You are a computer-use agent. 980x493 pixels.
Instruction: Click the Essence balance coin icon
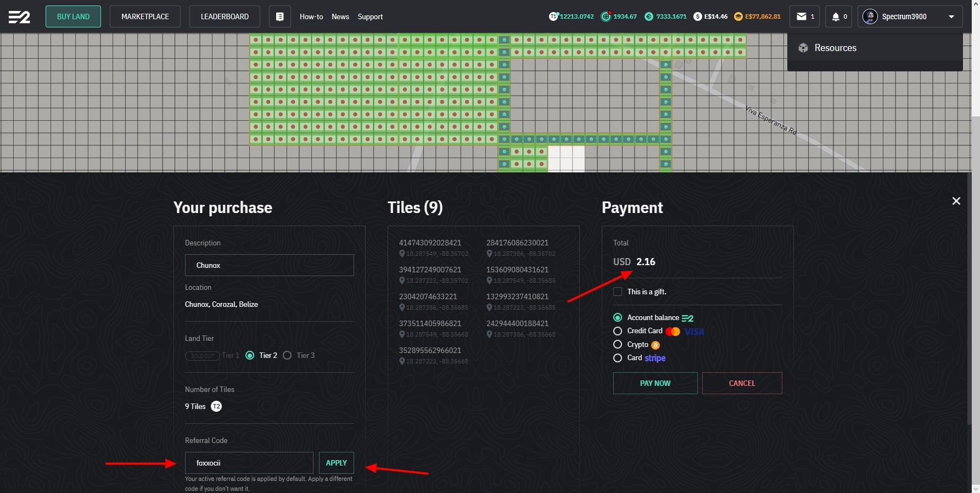[738, 16]
